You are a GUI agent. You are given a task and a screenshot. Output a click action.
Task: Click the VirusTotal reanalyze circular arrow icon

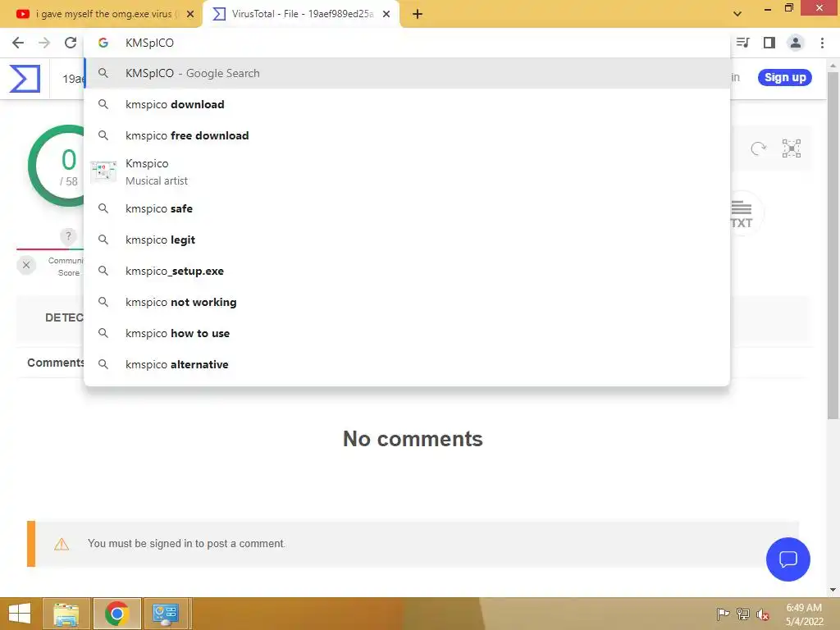(759, 148)
